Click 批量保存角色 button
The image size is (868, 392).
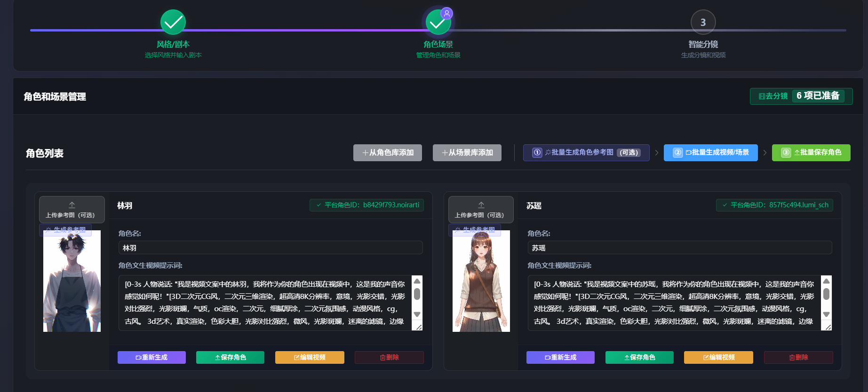pyautogui.click(x=811, y=153)
